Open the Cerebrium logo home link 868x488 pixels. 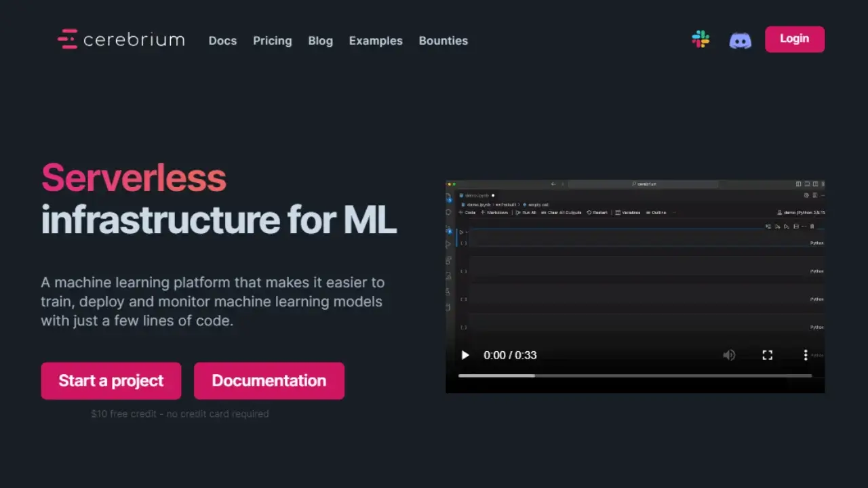tap(121, 39)
